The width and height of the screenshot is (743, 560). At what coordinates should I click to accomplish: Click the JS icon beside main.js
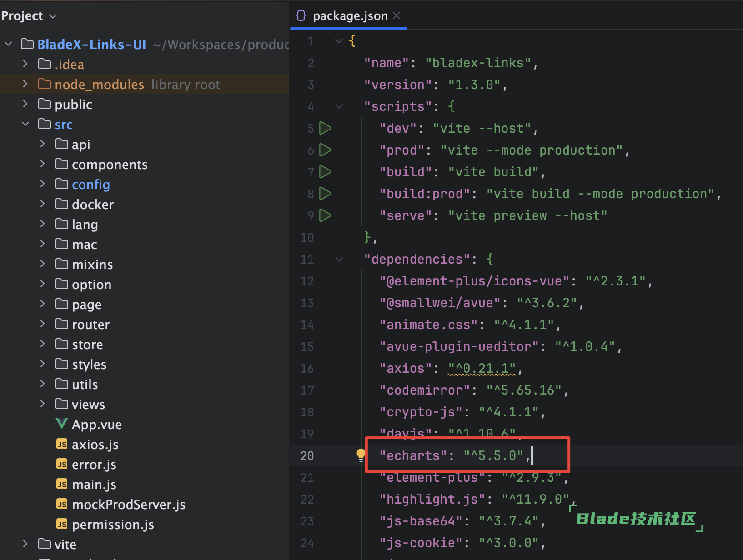point(62,484)
